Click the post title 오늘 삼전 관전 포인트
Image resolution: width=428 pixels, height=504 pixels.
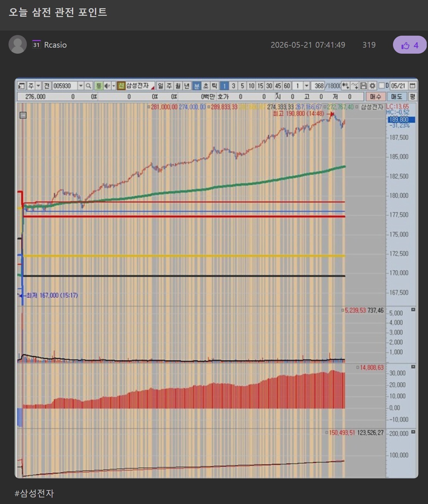point(58,12)
